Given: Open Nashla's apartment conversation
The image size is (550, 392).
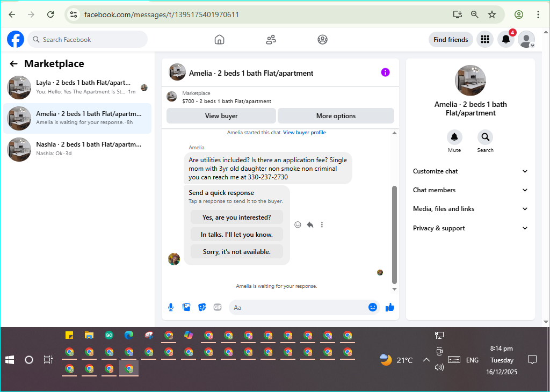Looking at the screenshot, I should 77,149.
